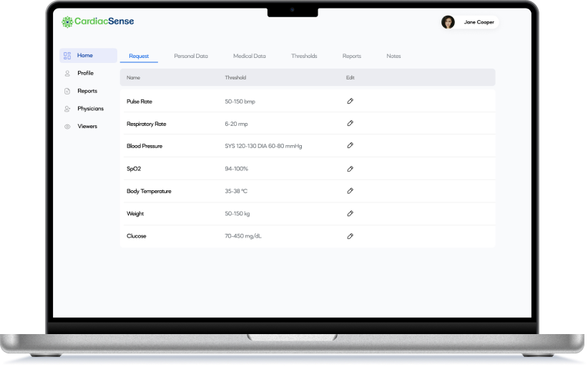This screenshot has height=367, width=588.
Task: Edit the Glucose threshold entry
Action: pos(350,236)
